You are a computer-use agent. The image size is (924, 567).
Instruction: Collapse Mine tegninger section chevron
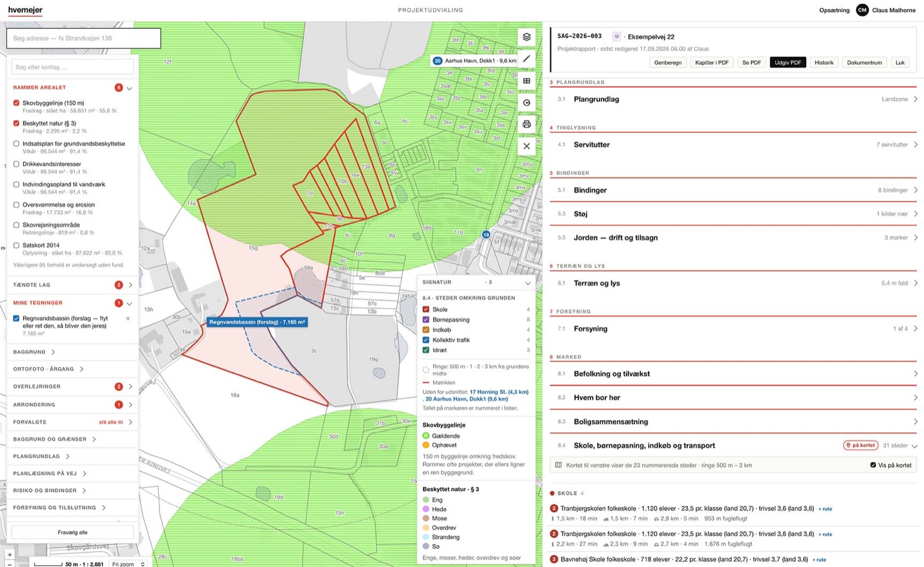[129, 303]
